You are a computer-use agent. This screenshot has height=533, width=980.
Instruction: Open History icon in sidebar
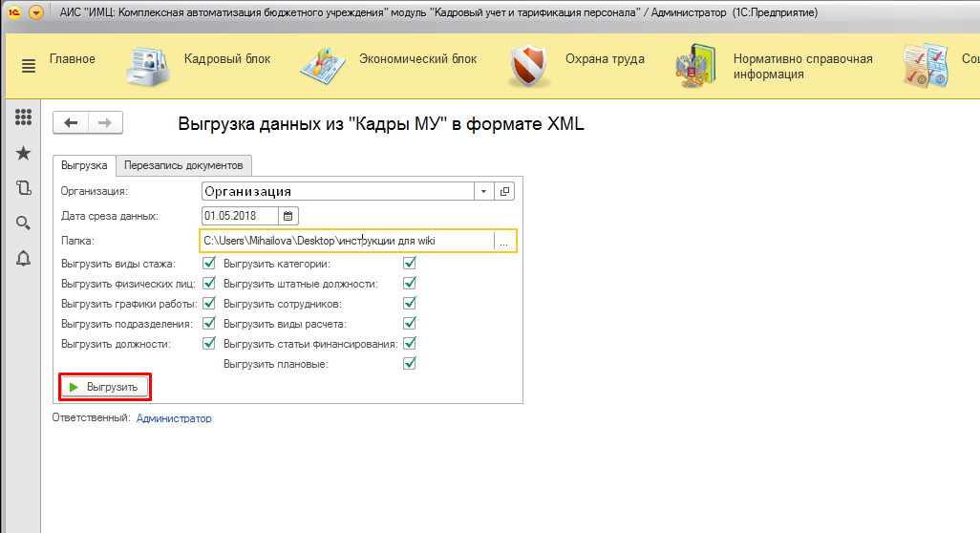(x=24, y=188)
